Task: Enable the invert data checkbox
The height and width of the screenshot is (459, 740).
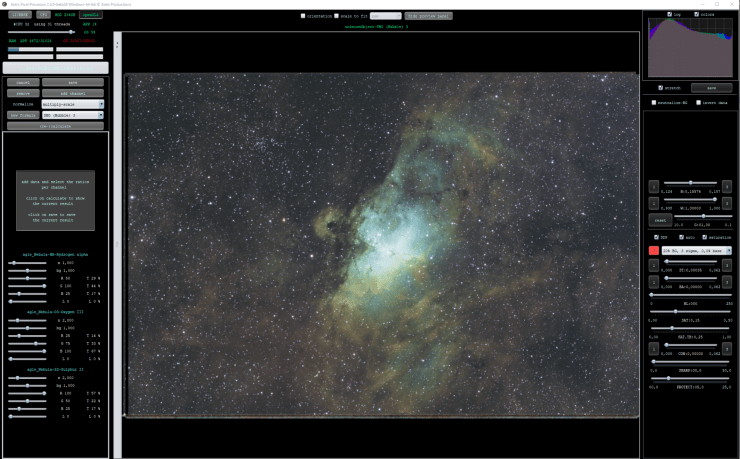Action: pos(698,102)
